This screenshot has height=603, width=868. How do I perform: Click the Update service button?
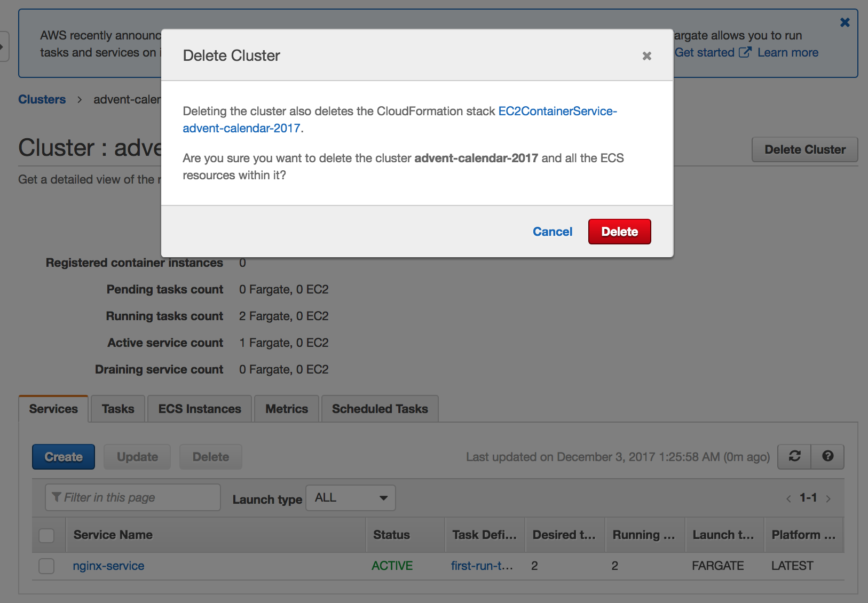[137, 457]
